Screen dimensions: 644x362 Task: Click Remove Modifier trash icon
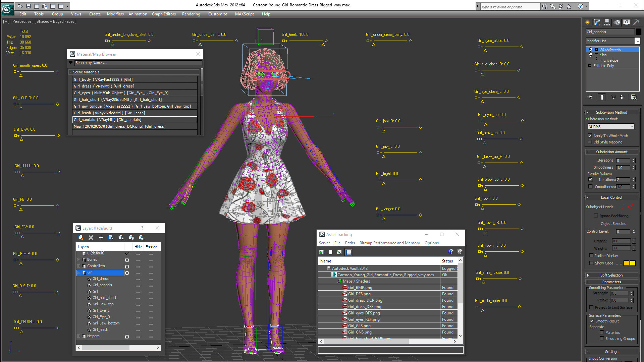click(622, 97)
